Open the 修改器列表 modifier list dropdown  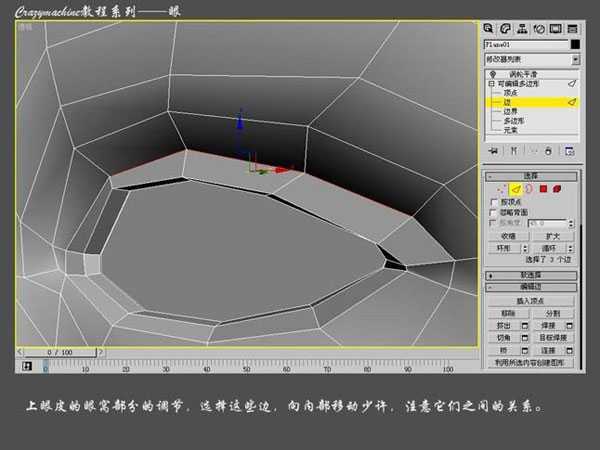coord(532,59)
